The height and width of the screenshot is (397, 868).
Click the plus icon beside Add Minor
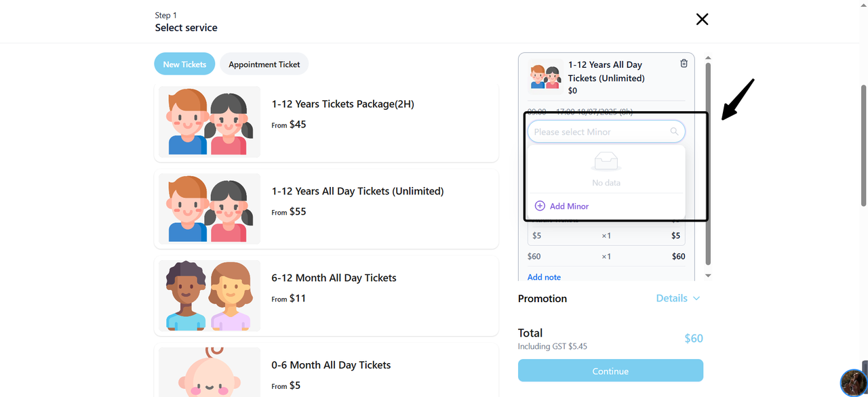pyautogui.click(x=540, y=206)
